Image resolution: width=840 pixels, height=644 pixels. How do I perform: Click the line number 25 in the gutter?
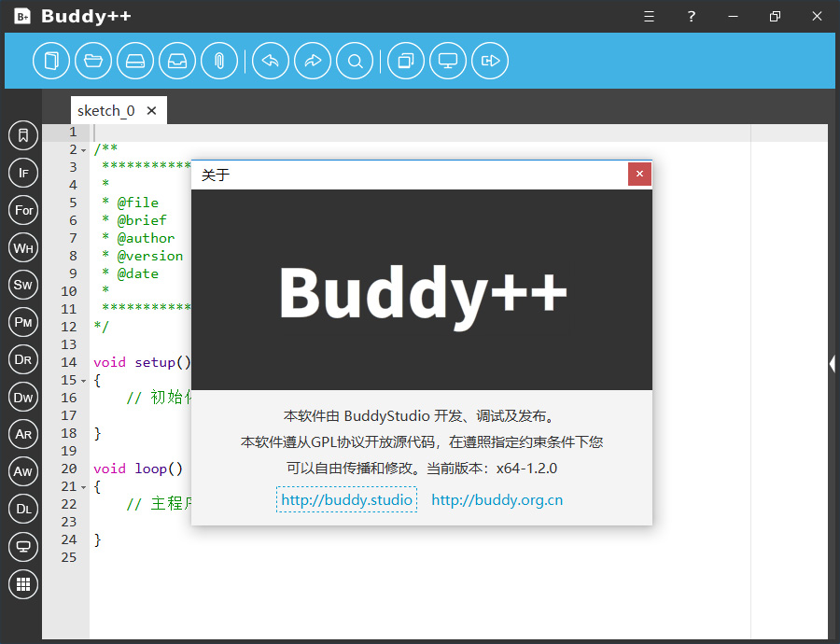tap(68, 557)
